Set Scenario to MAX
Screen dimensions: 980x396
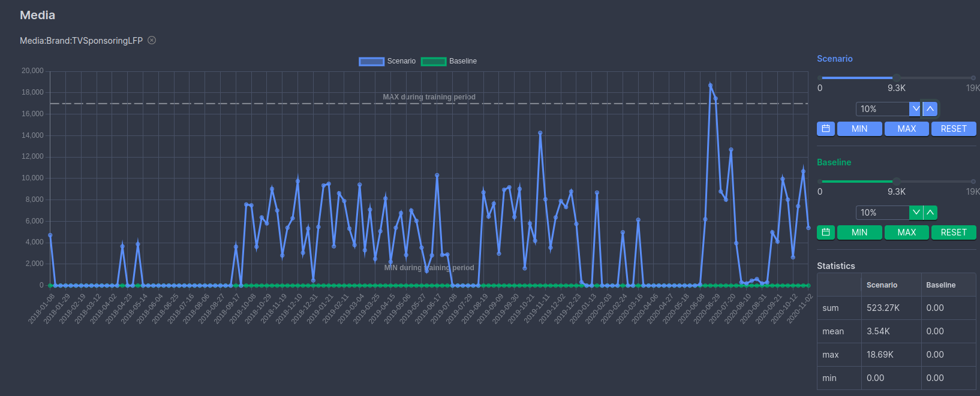[906, 129]
